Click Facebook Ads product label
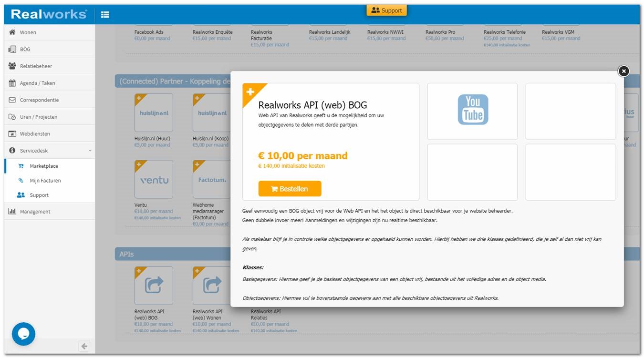Image resolution: width=644 pixels, height=358 pixels. pyautogui.click(x=149, y=32)
